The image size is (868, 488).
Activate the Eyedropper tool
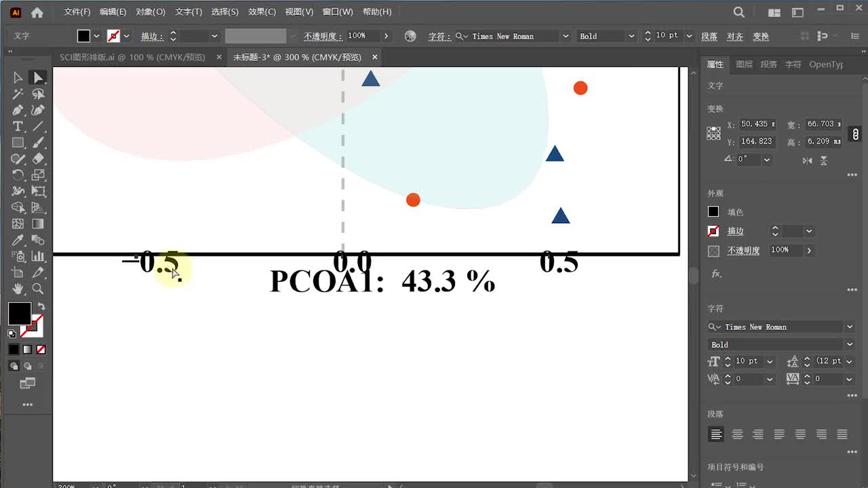pyautogui.click(x=18, y=241)
